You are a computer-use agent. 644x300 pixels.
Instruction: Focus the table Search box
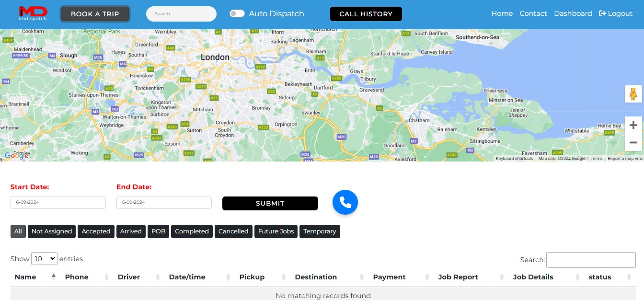point(591,260)
